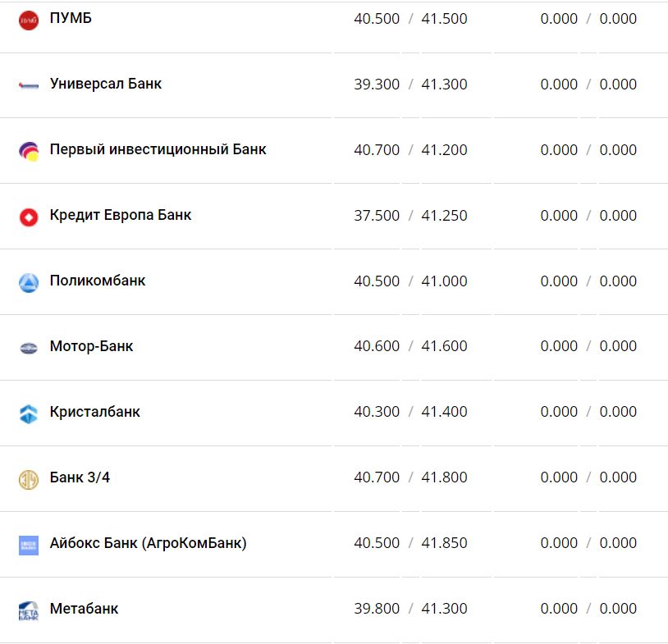Click the ПУМБ bank logo icon
668x644 pixels.
click(29, 20)
